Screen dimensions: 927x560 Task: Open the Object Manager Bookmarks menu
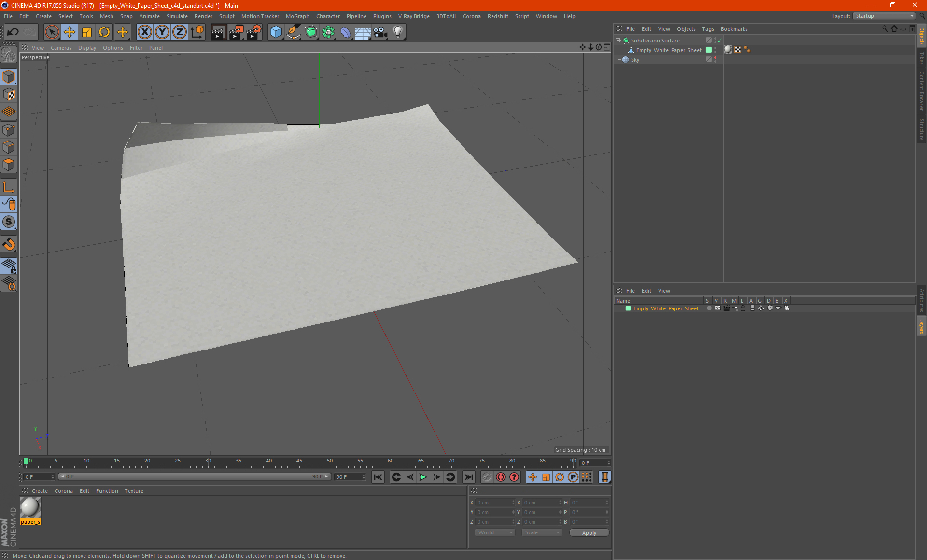click(734, 29)
